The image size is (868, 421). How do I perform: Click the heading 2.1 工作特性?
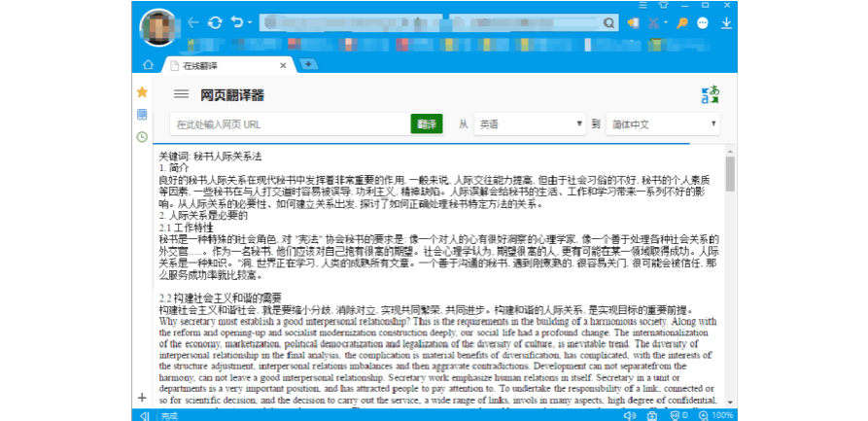(x=186, y=228)
